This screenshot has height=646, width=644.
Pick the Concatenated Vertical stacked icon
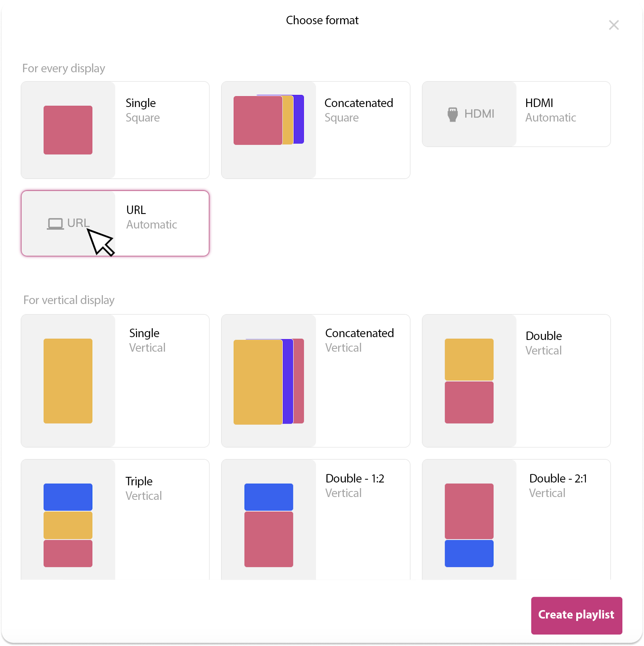point(269,382)
